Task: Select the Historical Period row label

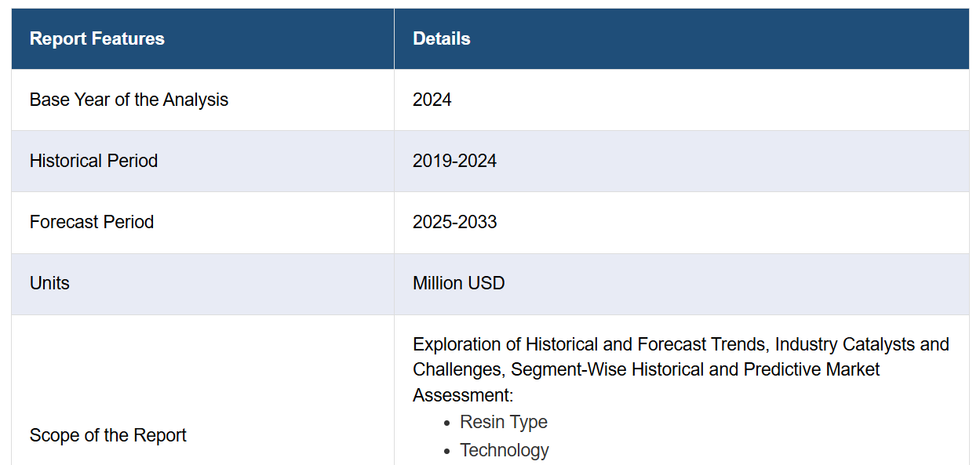Action: coord(93,162)
